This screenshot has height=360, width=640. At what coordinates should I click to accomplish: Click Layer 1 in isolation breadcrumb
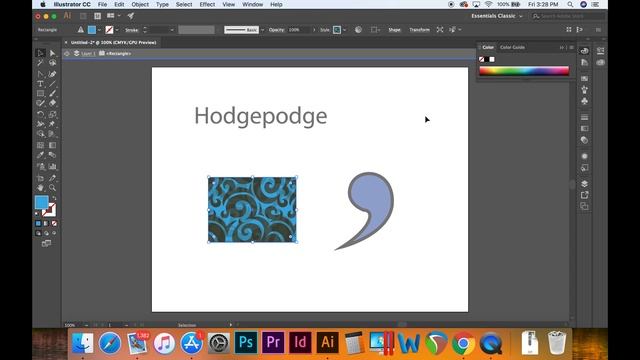88,53
